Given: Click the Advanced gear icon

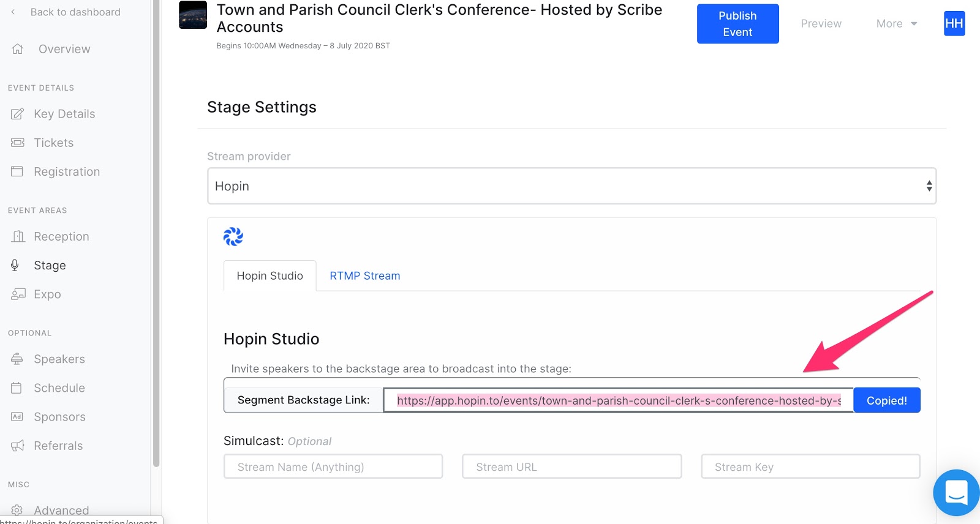Looking at the screenshot, I should click(x=17, y=510).
